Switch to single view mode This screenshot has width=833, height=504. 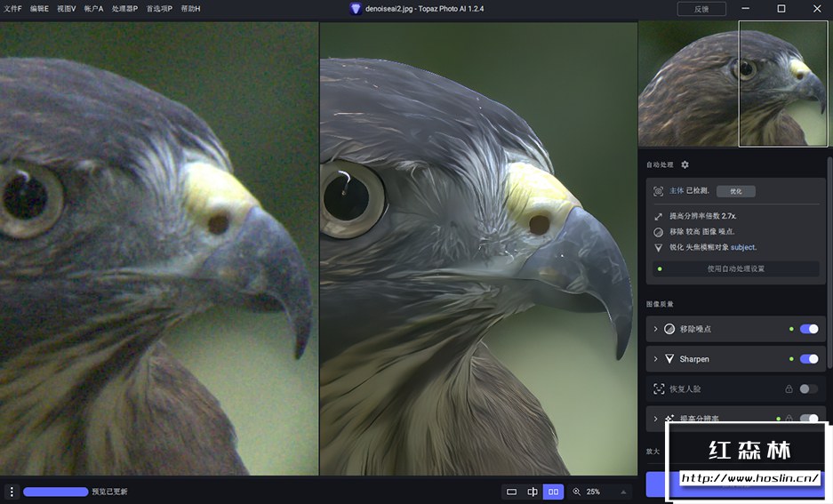coord(511,492)
